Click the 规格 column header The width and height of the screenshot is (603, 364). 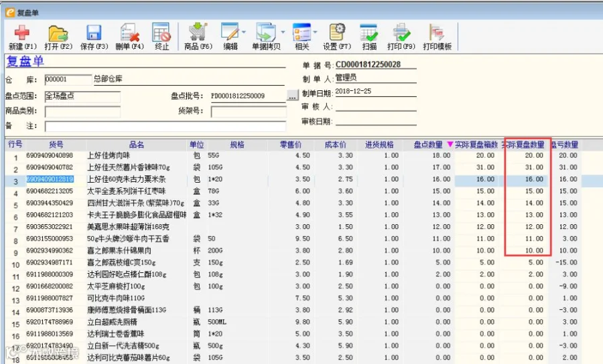tap(237, 145)
